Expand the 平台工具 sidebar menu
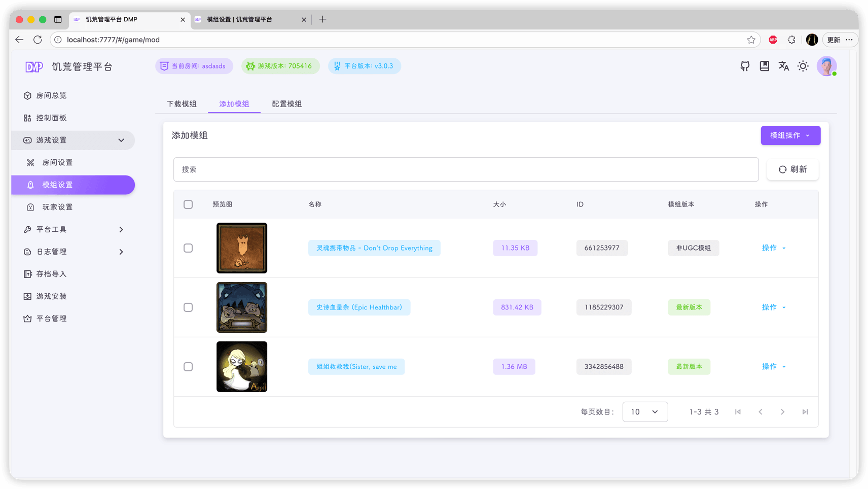 [73, 229]
